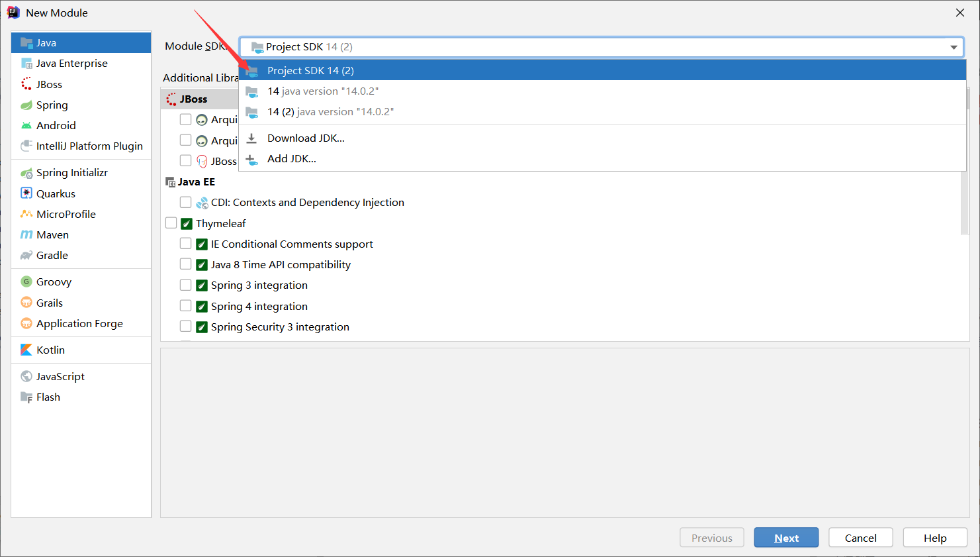The height and width of the screenshot is (557, 980).
Task: Click the CDI Contexts and Dependency Injection icon
Action: click(x=202, y=203)
